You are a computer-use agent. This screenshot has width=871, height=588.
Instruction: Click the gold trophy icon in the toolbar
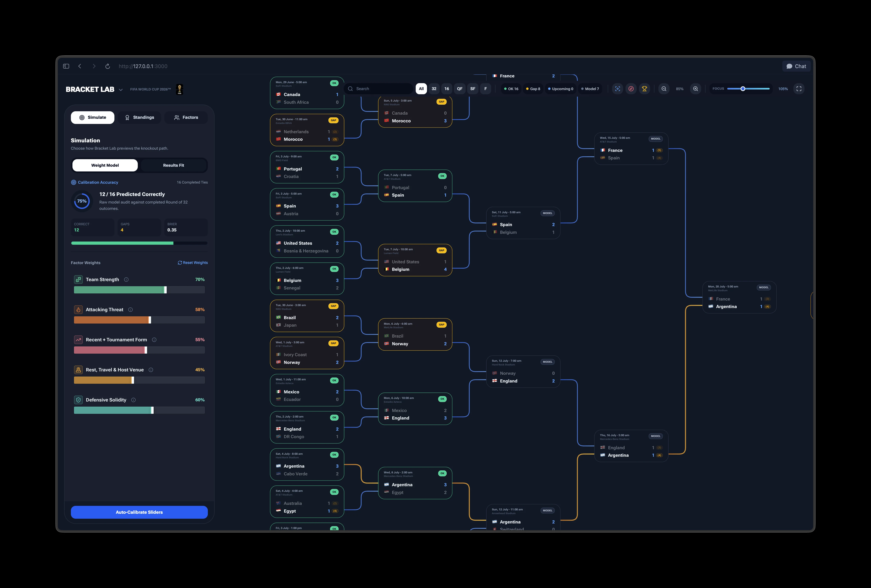coord(645,89)
